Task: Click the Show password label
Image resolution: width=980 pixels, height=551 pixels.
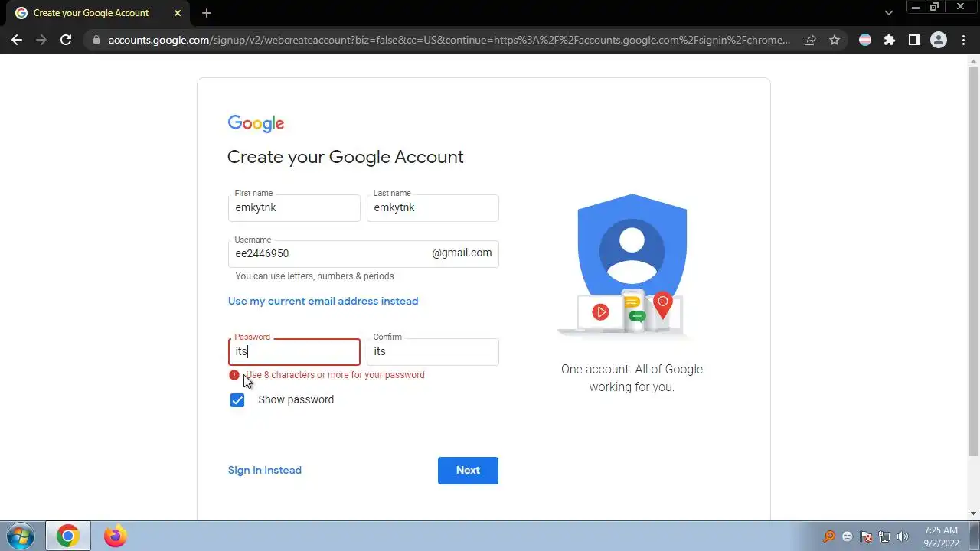Action: coord(296,399)
